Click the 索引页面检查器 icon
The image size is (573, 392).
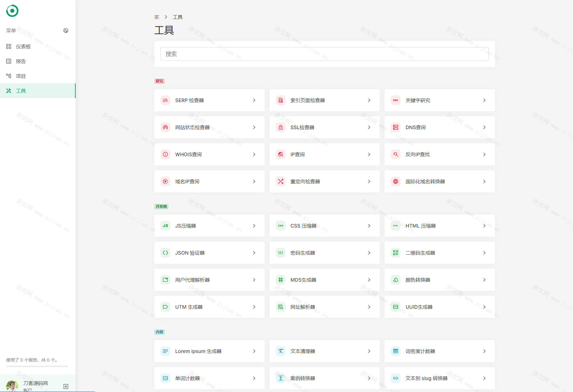[281, 100]
